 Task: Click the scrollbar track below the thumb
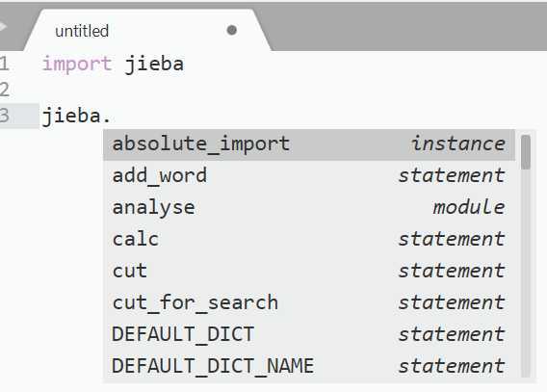click(526, 274)
